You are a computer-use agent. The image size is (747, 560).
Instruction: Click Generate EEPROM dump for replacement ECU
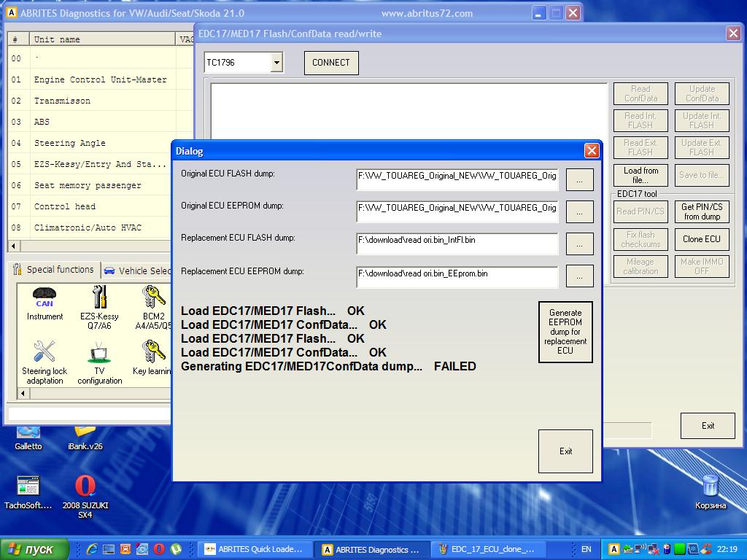565,332
